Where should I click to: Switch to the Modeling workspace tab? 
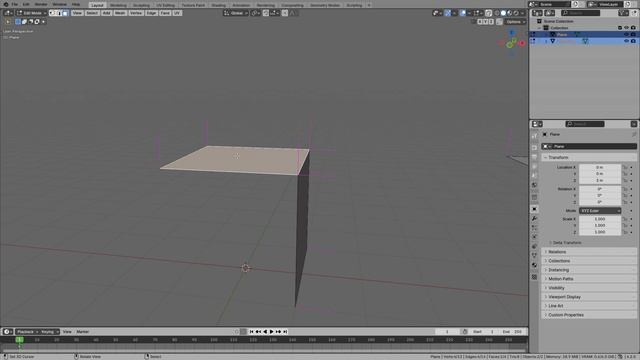click(x=118, y=5)
